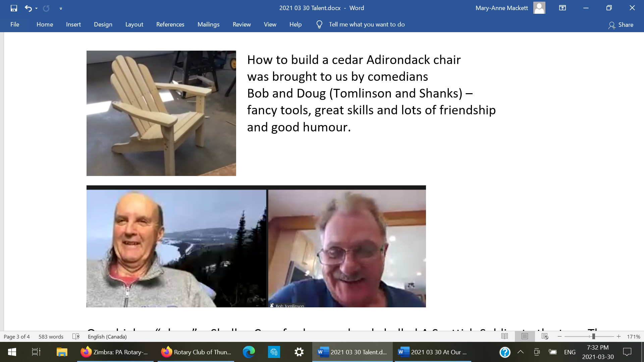Switch to Read Mode view
Viewport: 644px width, 362px height.
(504, 336)
